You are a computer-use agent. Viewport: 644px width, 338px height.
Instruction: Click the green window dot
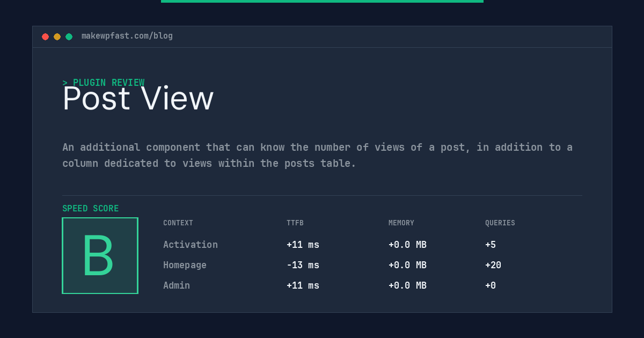69,36
